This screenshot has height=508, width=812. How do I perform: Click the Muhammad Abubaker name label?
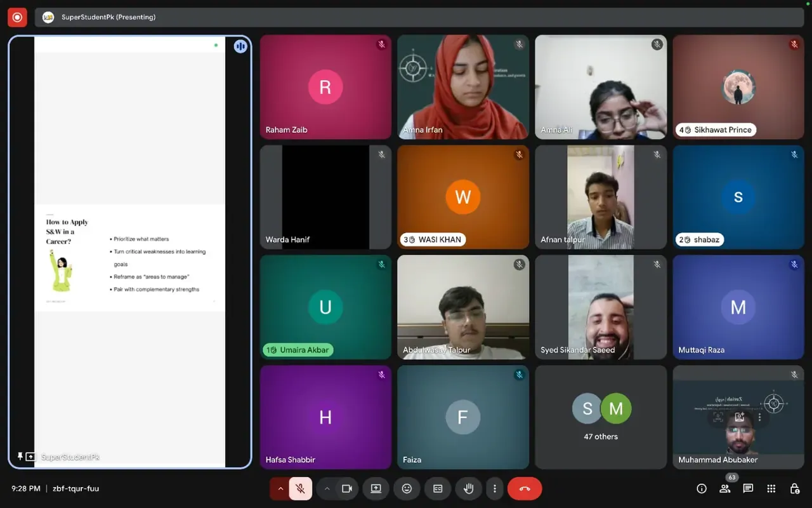pos(718,460)
